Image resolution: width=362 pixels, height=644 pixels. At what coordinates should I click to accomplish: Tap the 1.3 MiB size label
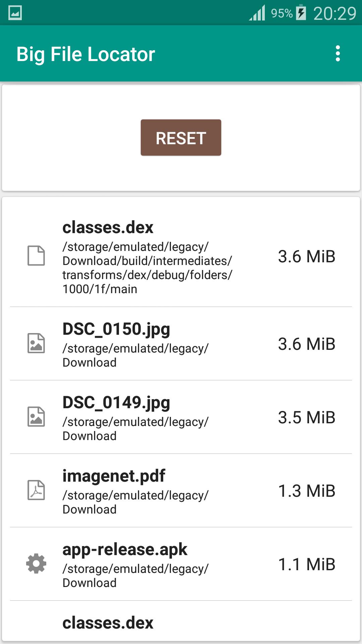coord(306,491)
